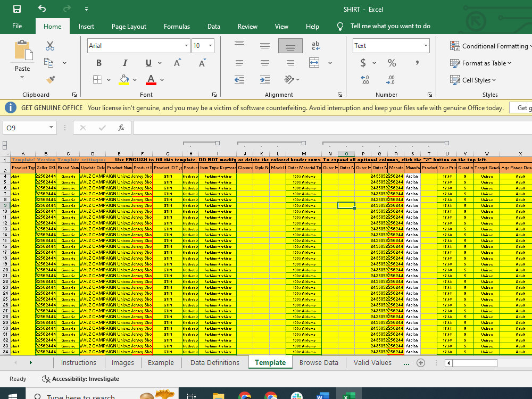The image size is (532, 399).
Task: Click the Save icon in title bar
Action: 17,9
